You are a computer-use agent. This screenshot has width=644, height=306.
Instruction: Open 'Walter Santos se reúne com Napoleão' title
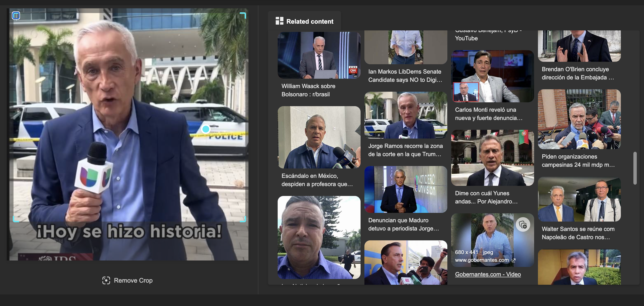578,233
